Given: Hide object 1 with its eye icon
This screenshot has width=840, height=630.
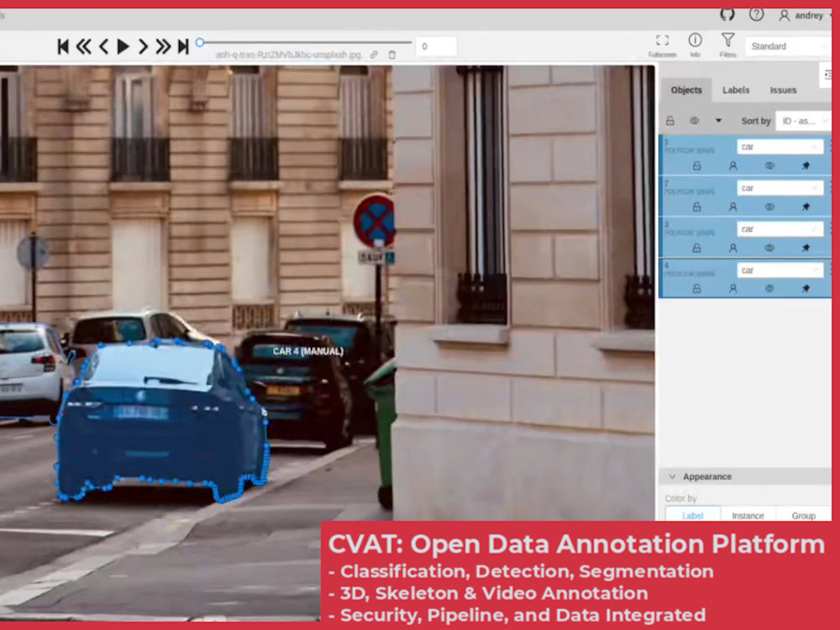Looking at the screenshot, I should [769, 166].
